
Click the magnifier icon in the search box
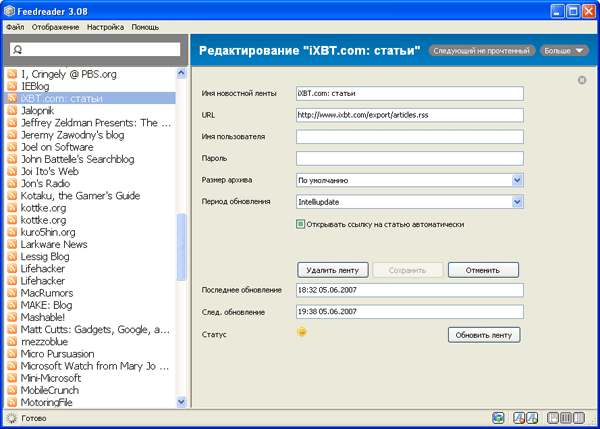(18, 49)
